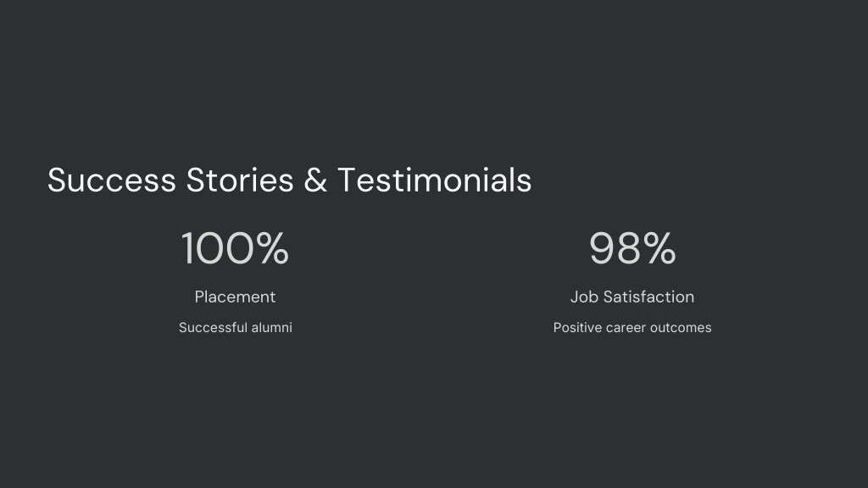Image resolution: width=868 pixels, height=488 pixels.
Task: Click the word Positive in right caption
Action: [577, 328]
